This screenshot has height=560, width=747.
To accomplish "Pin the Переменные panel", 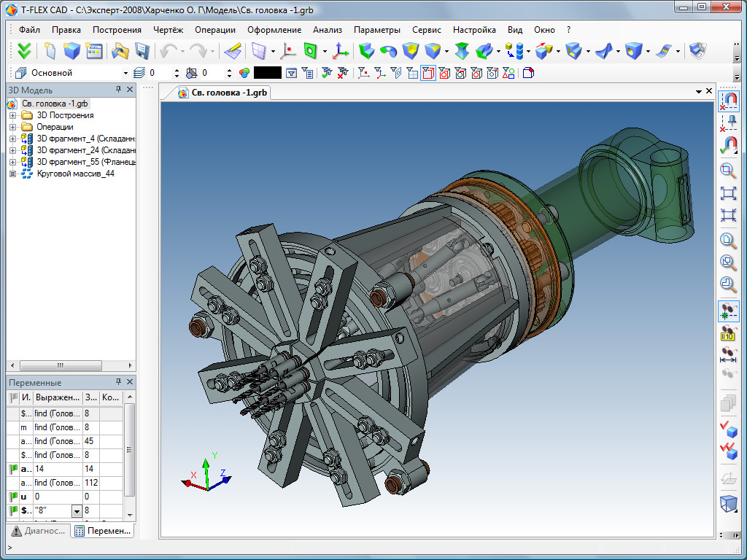I will [117, 381].
